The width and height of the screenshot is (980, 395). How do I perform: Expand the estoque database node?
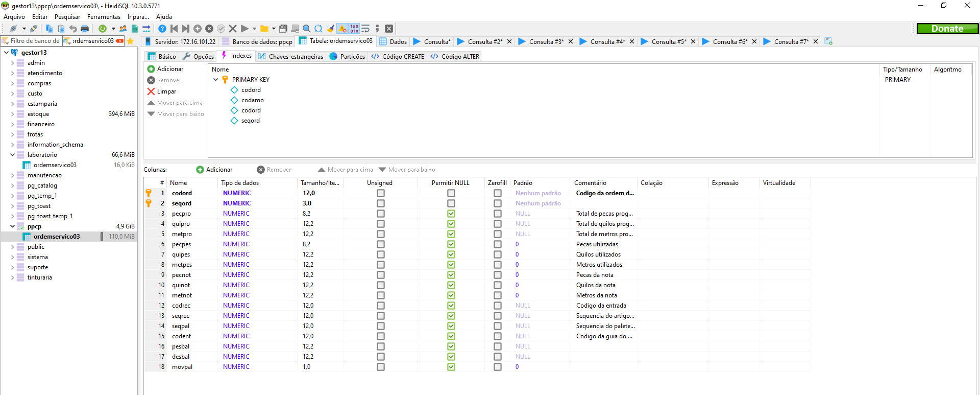click(x=12, y=113)
